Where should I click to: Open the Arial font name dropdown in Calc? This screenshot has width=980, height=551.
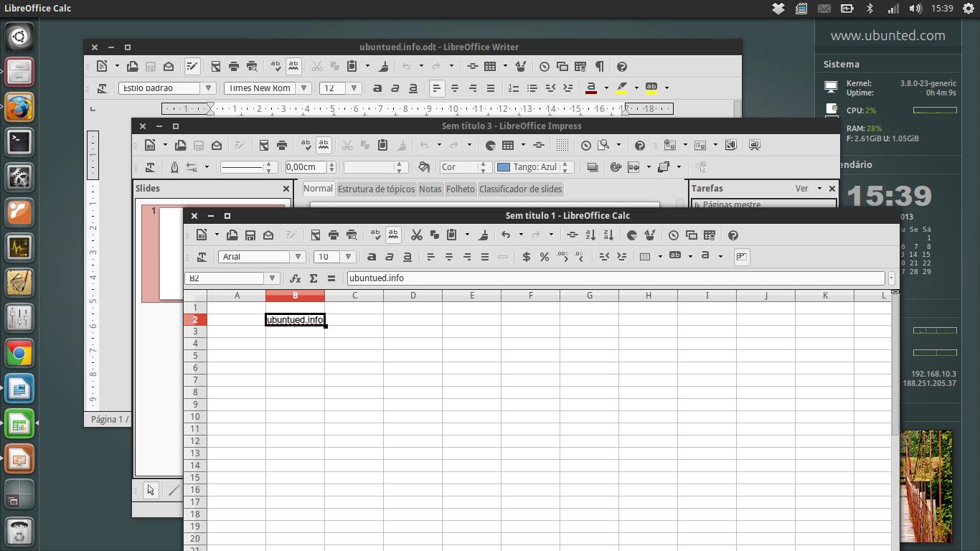click(x=298, y=257)
